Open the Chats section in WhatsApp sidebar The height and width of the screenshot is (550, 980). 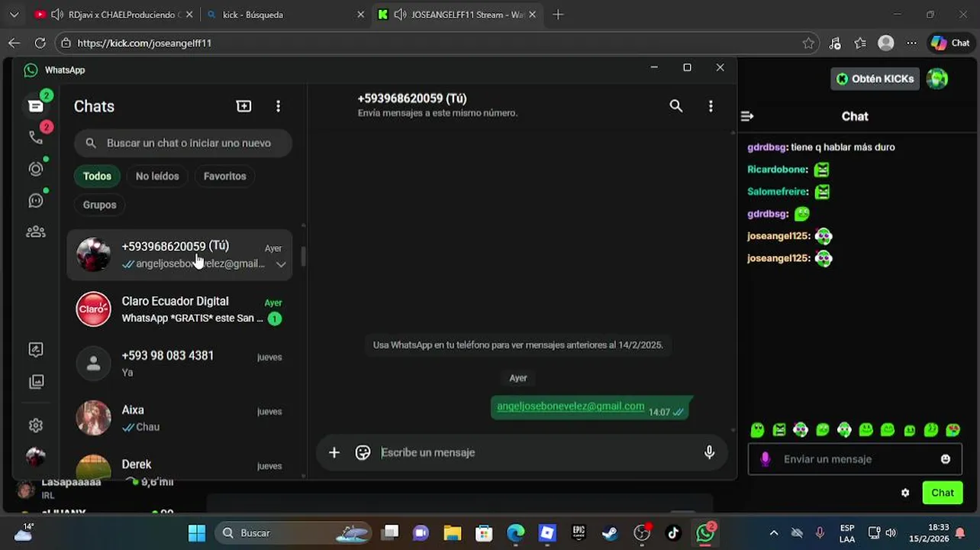coord(36,106)
